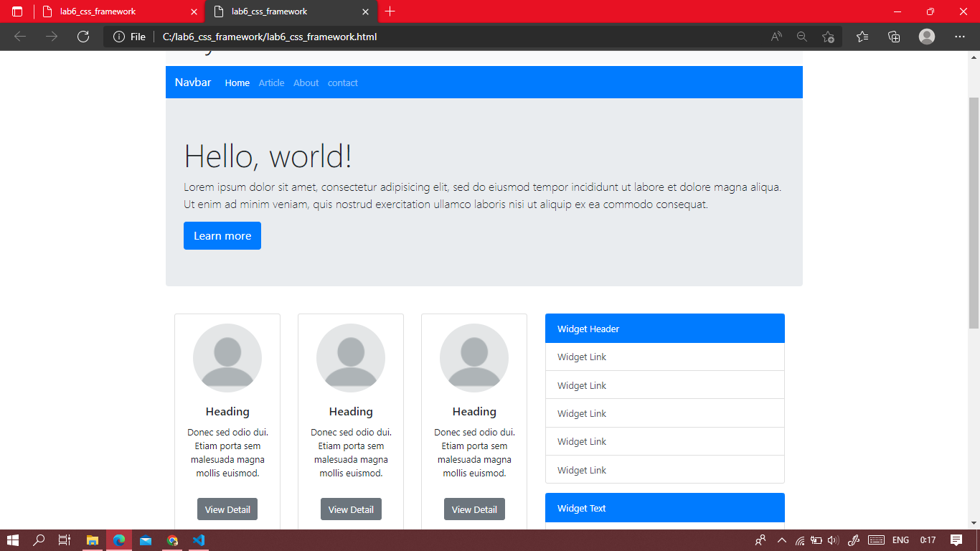View site information File icon
The height and width of the screenshot is (551, 980).
point(129,37)
